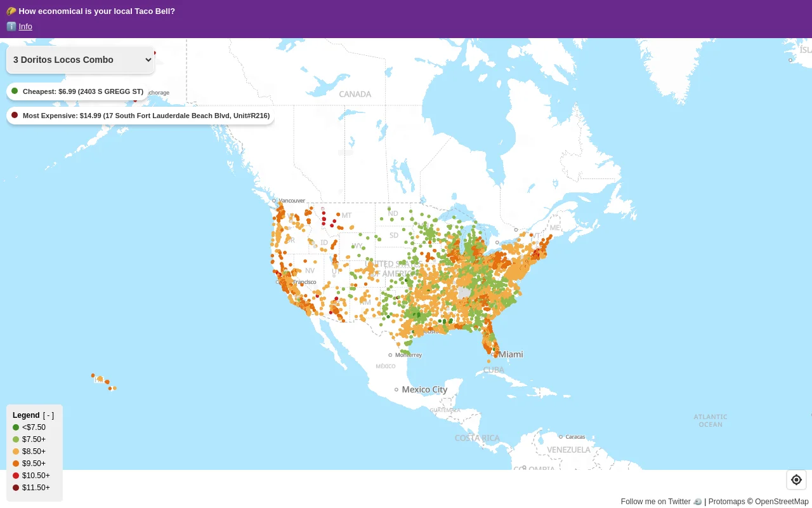The height and width of the screenshot is (508, 812).
Task: Click the ATLANTIC OCEAN label
Action: pyautogui.click(x=710, y=420)
